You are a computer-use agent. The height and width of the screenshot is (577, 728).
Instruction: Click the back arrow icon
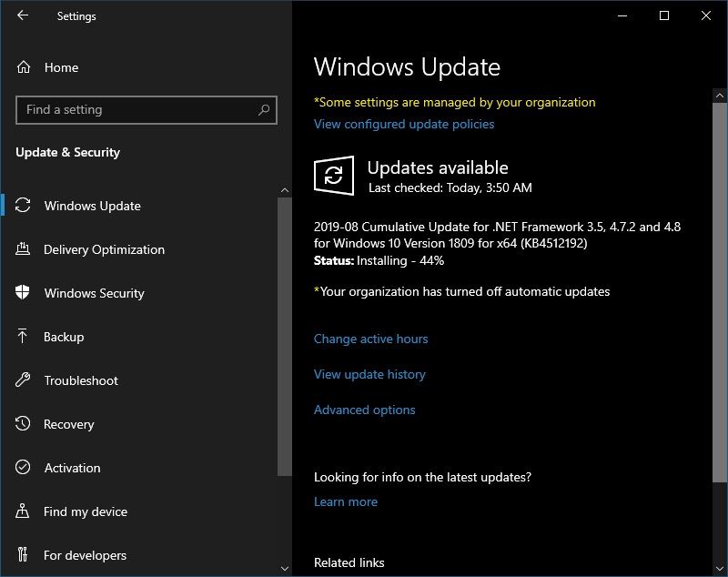tap(23, 15)
